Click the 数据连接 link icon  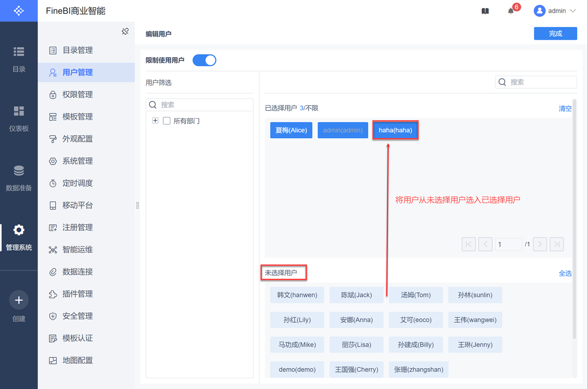point(53,272)
